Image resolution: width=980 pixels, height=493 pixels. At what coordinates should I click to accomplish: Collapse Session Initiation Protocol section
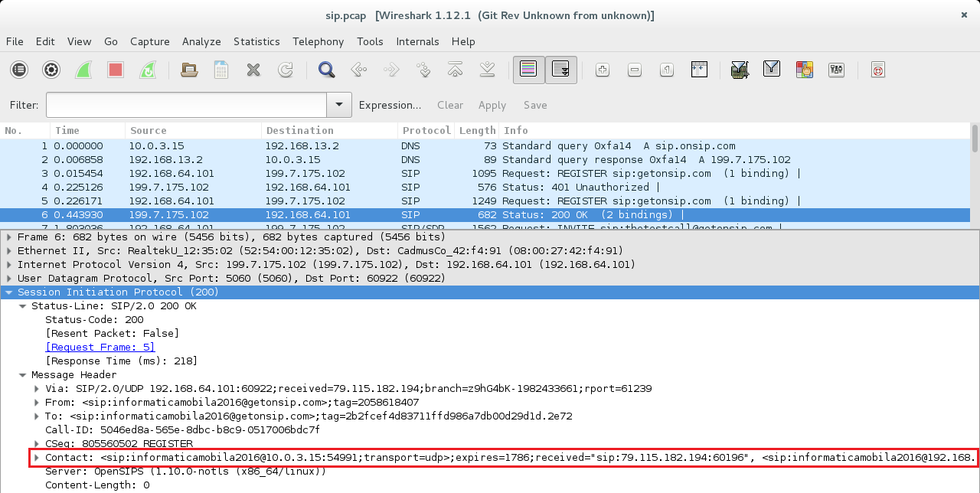point(8,292)
